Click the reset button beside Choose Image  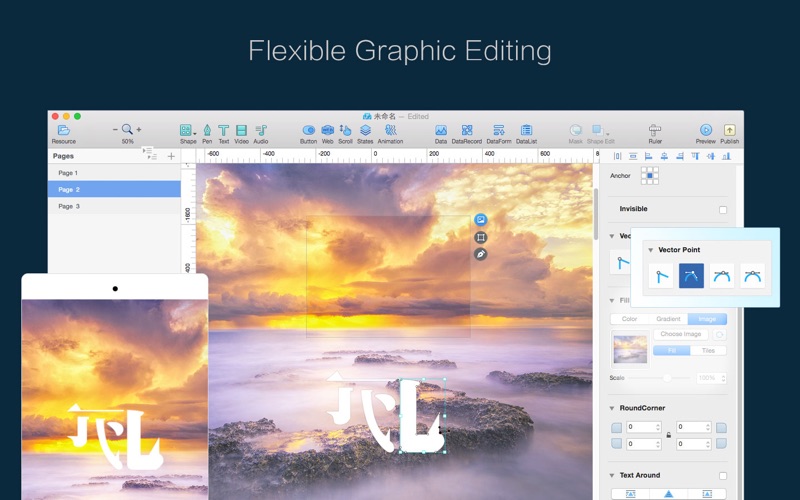(719, 335)
